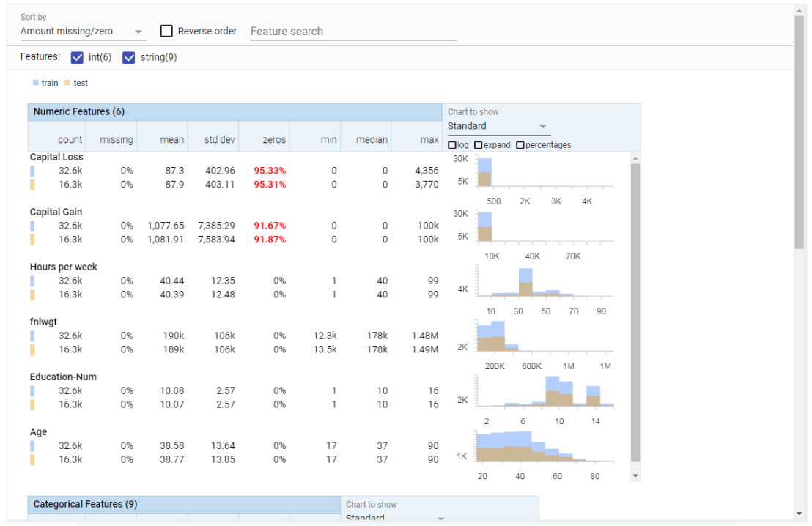The height and width of the screenshot is (526, 812).
Task: Open the numeric Chart to show dropdown
Action: (498, 126)
